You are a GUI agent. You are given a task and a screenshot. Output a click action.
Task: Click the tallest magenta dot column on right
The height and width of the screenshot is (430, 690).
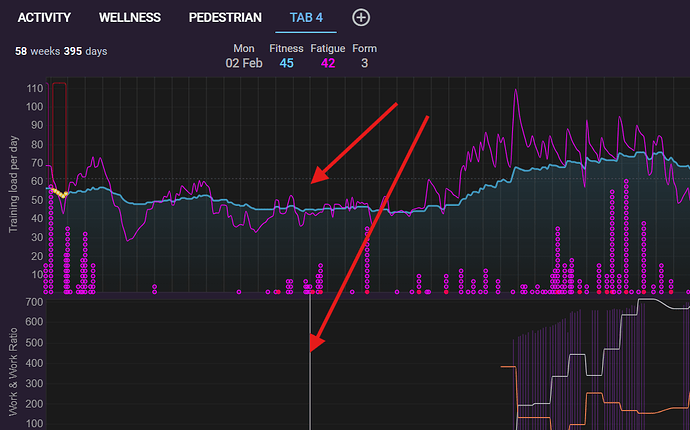(626, 236)
